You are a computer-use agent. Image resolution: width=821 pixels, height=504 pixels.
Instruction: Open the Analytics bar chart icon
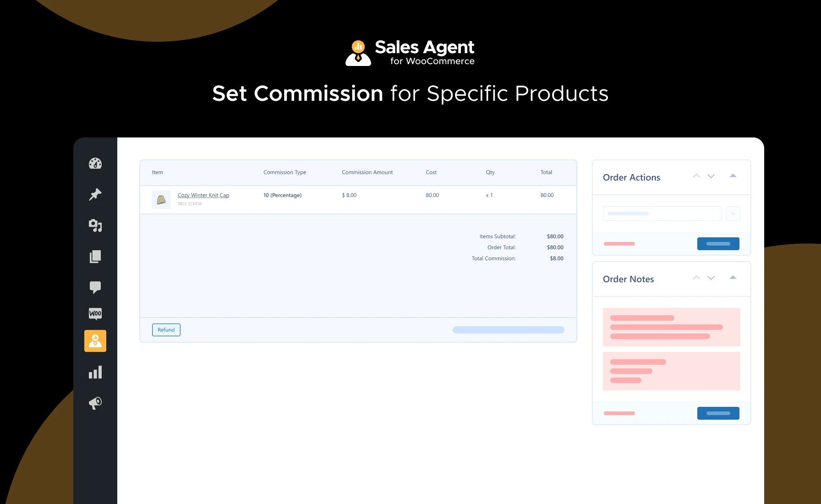(95, 372)
